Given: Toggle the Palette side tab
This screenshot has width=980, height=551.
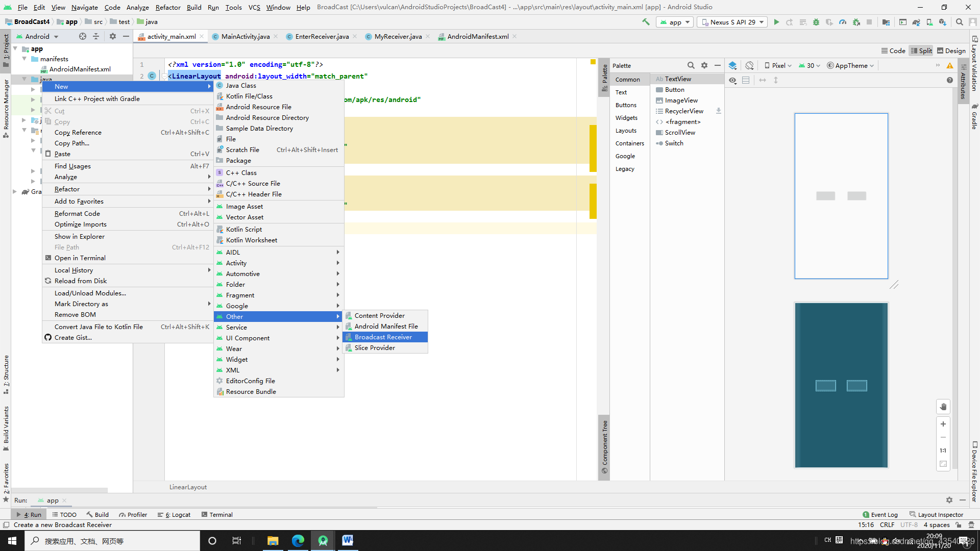Looking at the screenshot, I should [x=604, y=78].
